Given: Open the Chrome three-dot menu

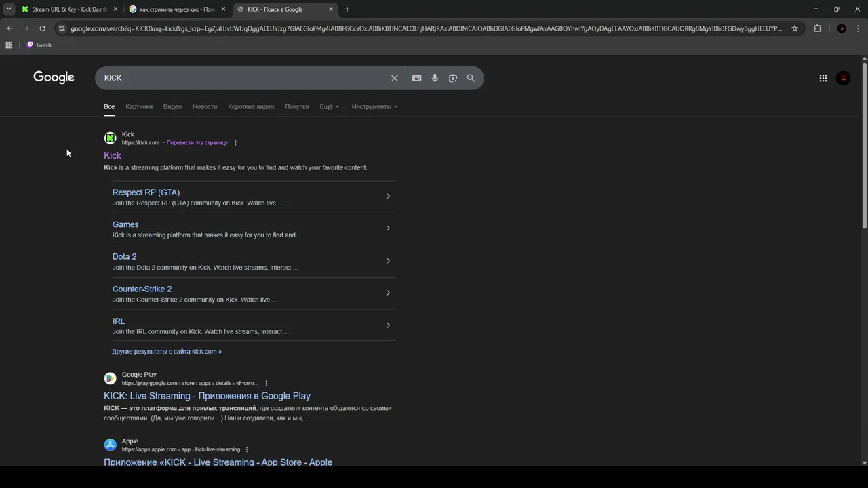Looking at the screenshot, I should 858,28.
